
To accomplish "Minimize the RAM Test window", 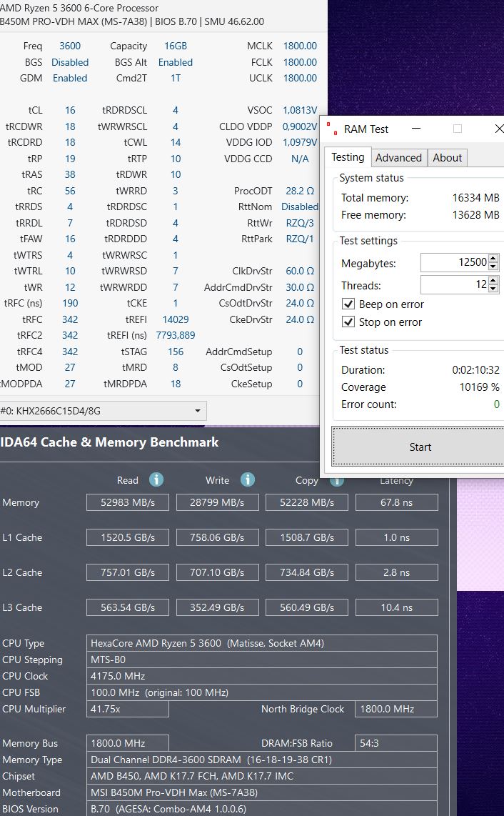I will coord(416,129).
